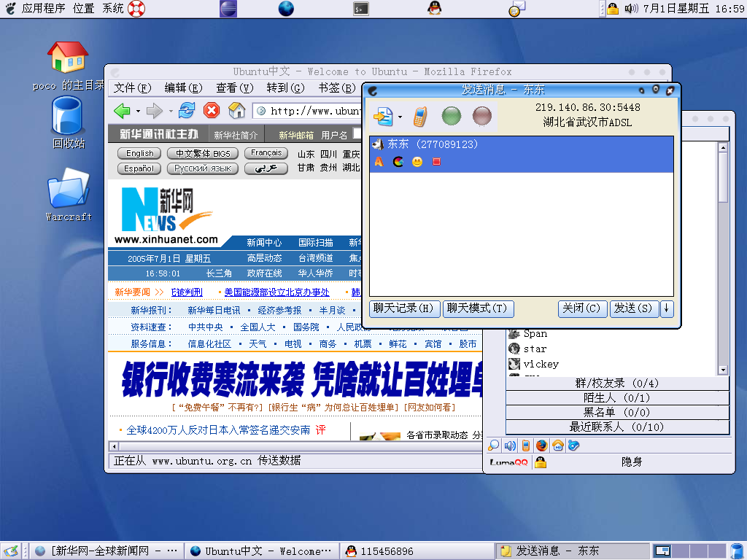The image size is (747, 560).
Task: Click 隐身 status label in LumaQQ
Action: coord(632,462)
